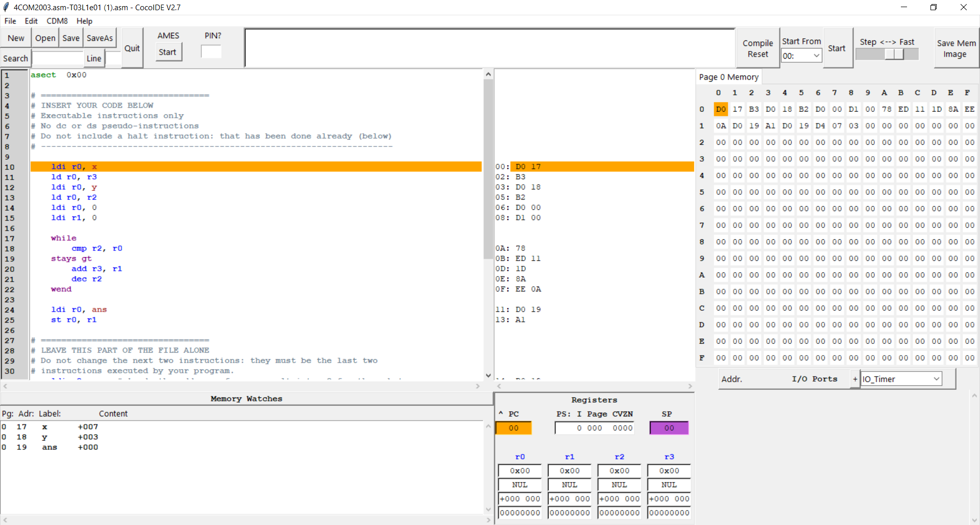Click line number 17 in the gutter
980x525 pixels.
pos(10,238)
